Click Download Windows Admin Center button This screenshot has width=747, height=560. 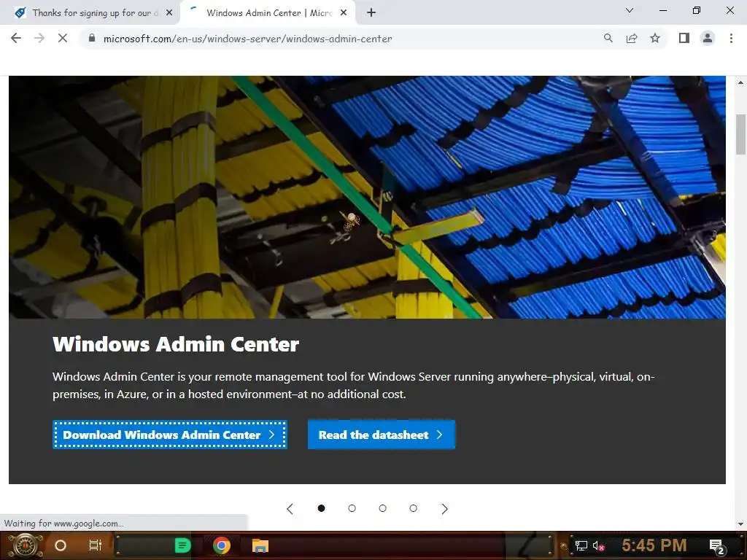169,435
